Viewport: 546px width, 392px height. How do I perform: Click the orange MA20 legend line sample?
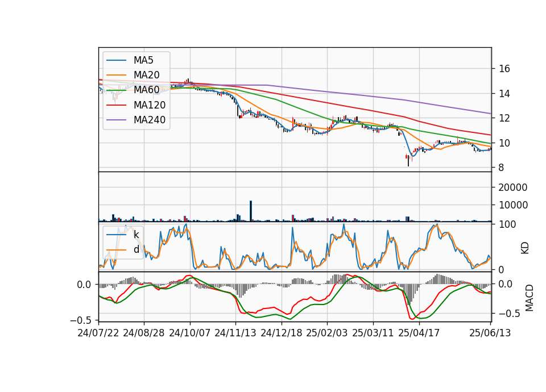pos(116,75)
